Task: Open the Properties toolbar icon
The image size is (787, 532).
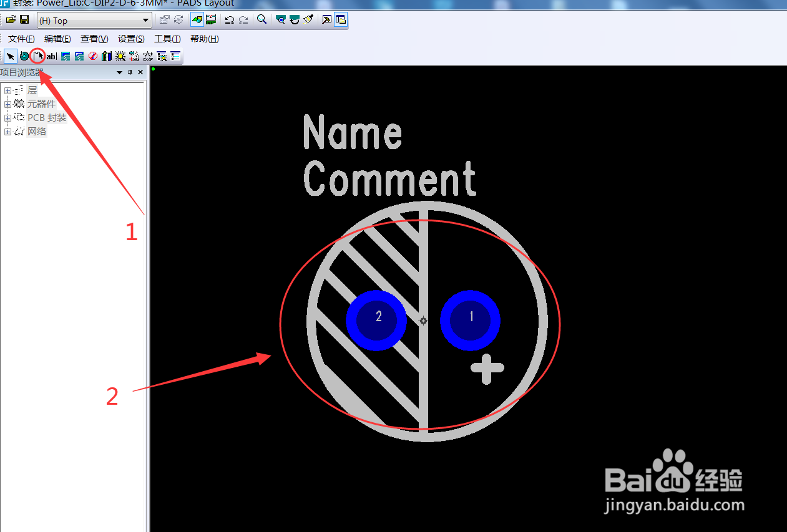Action: [165, 20]
